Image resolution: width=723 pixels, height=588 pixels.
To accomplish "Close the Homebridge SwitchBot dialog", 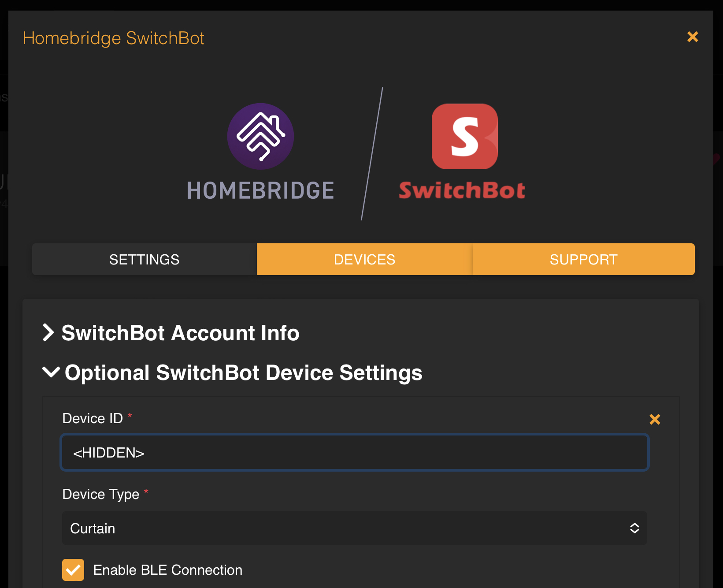I will coord(693,37).
